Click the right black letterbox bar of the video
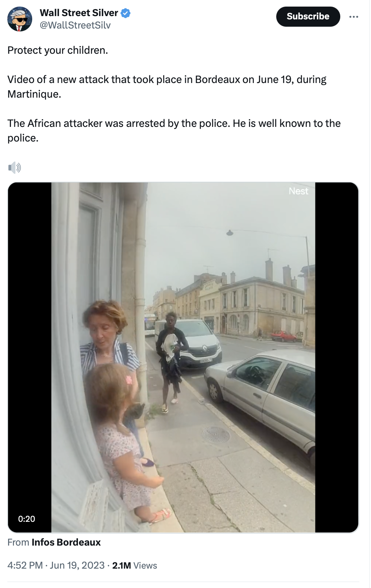The image size is (371, 588). coord(337,357)
